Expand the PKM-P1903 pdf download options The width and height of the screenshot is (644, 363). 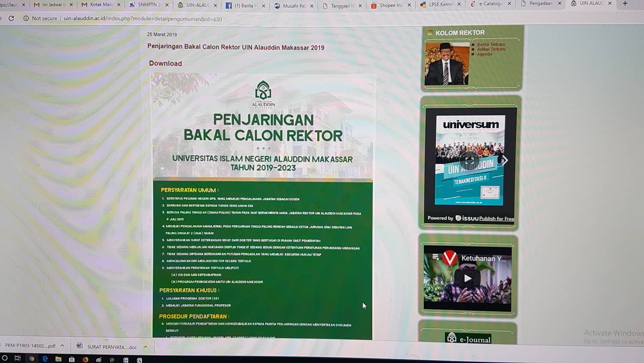62,345
